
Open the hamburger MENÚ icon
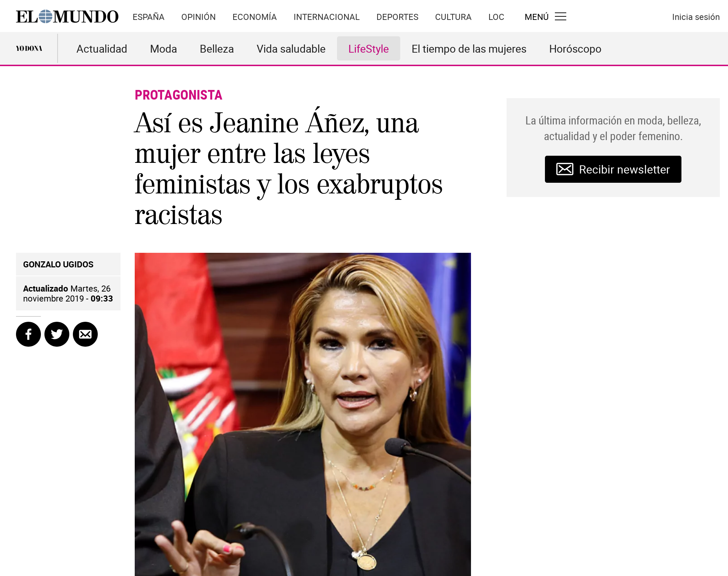561,17
